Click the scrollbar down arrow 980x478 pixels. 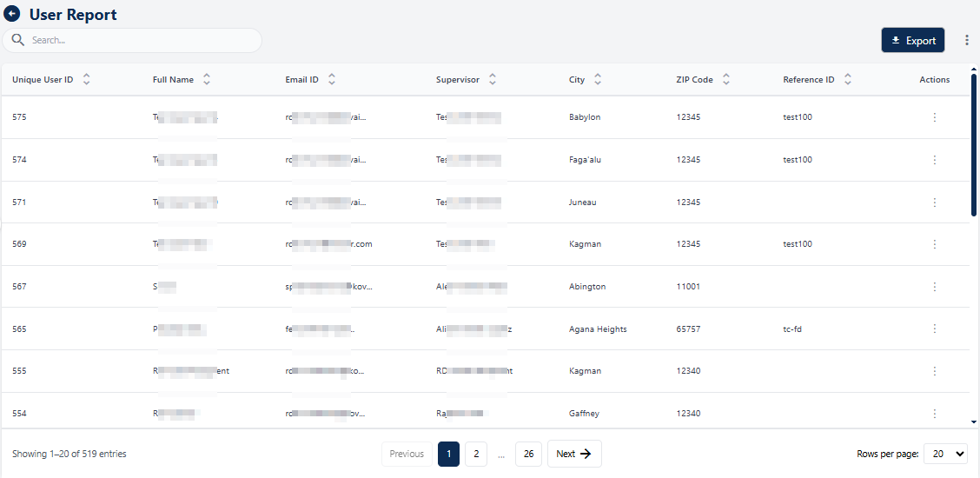(x=974, y=422)
